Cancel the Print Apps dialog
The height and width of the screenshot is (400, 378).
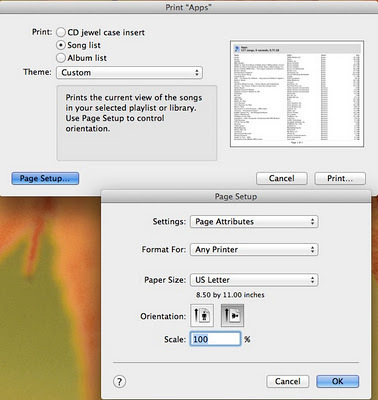tap(282, 178)
